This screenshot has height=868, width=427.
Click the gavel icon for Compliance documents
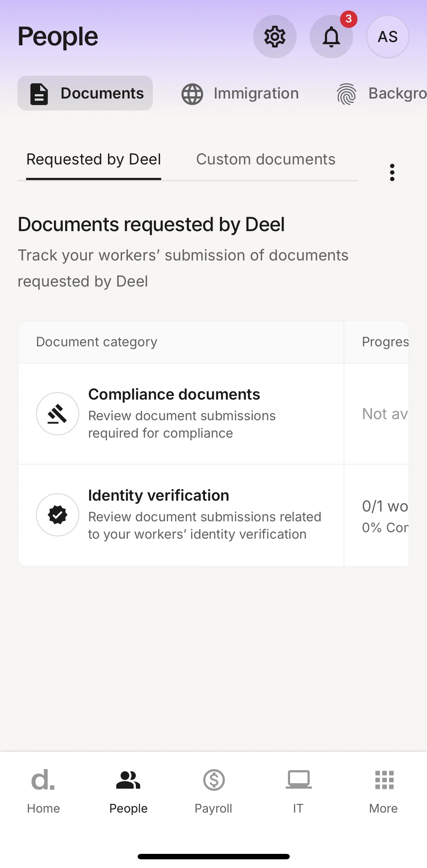click(58, 414)
